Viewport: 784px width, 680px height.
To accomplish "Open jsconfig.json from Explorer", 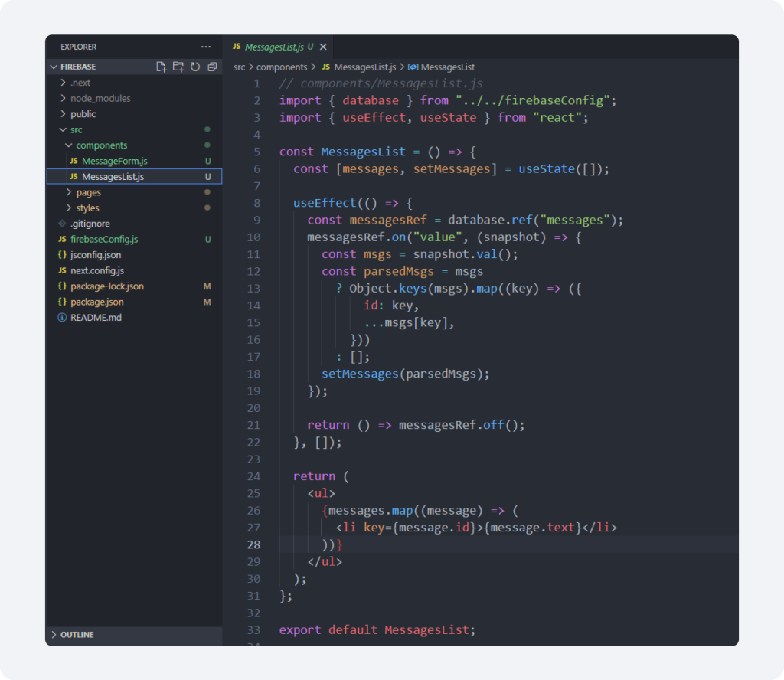I will click(134, 254).
